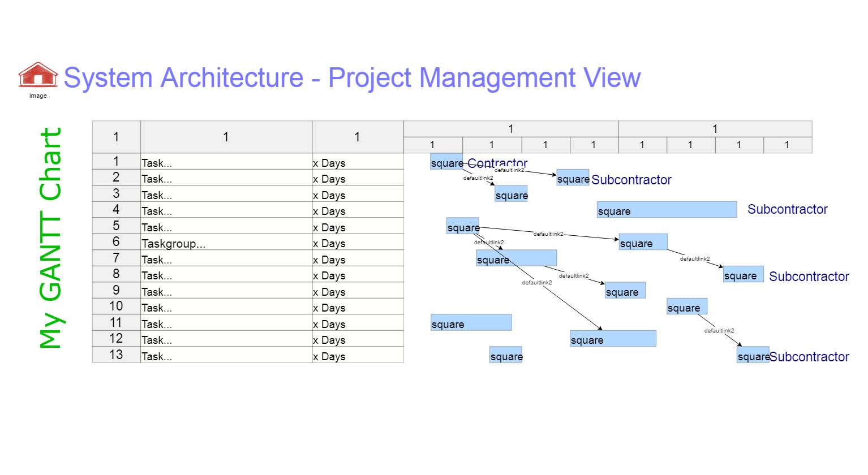The width and height of the screenshot is (868, 475).
Task: Select the wide square bar beside row 4 Subcontractor
Action: (666, 209)
